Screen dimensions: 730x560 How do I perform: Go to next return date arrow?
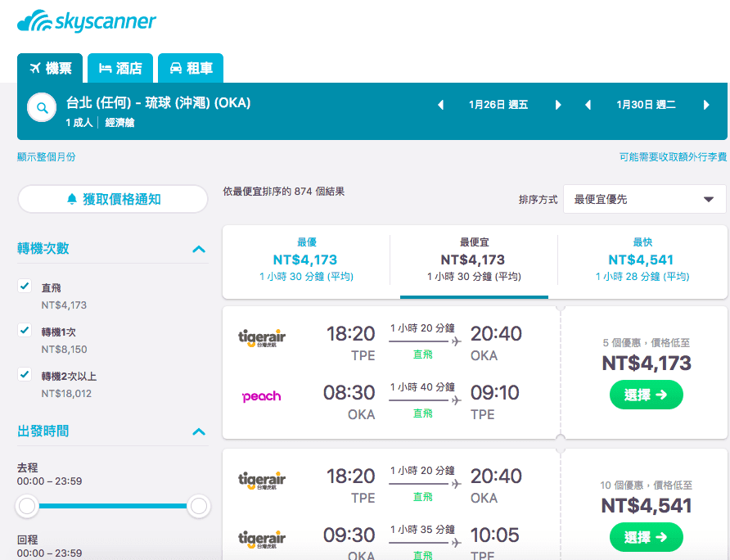tap(706, 105)
